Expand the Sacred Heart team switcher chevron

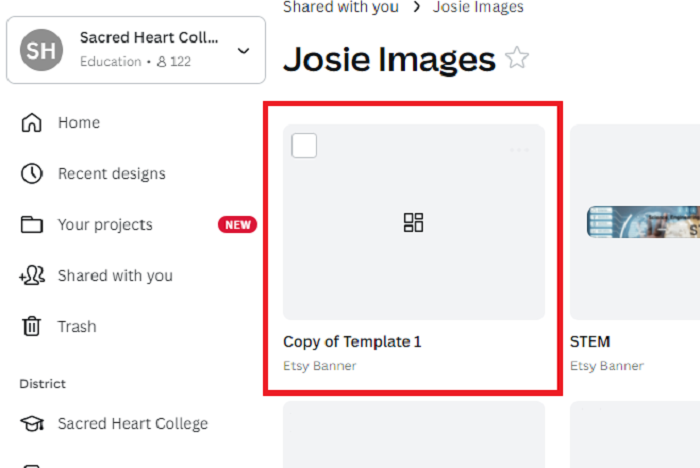243,50
